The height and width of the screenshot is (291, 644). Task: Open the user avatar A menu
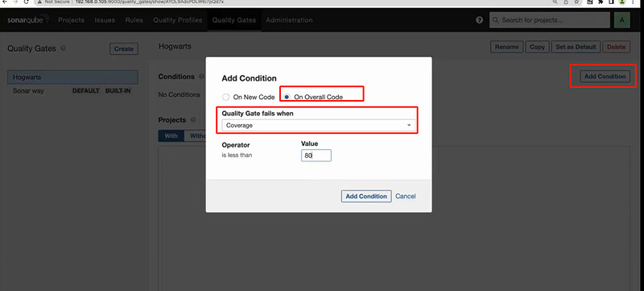621,20
